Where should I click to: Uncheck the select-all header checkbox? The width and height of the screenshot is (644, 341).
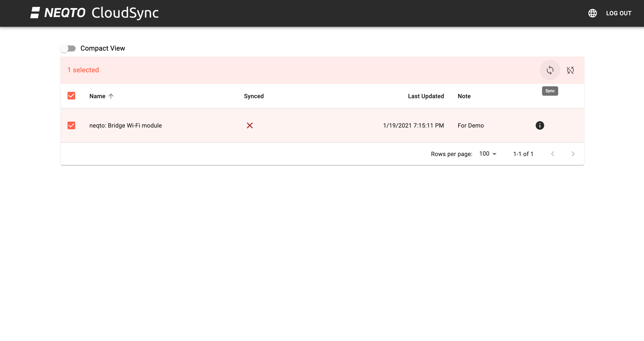(x=71, y=96)
